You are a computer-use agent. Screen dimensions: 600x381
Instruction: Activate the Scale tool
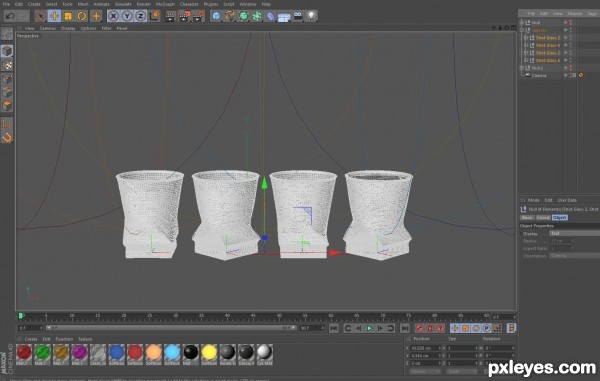(x=68, y=16)
